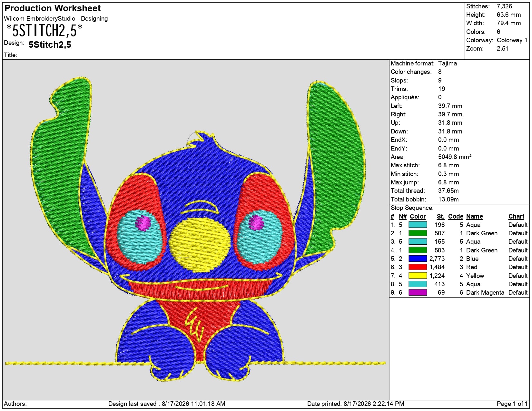The image size is (532, 411).
Task: Click the design name '5Stitch2,5'
Action: pos(50,44)
